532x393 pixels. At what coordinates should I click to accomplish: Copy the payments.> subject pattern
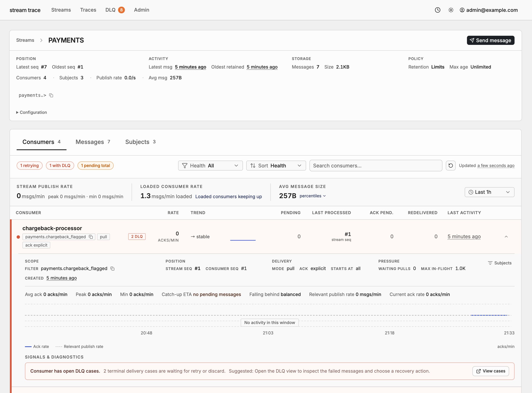tap(51, 95)
